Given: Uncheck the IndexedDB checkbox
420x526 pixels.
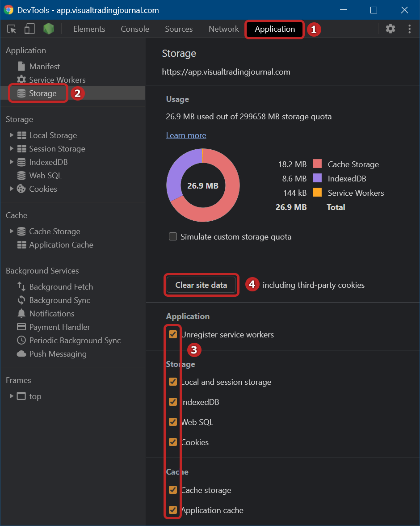Looking at the screenshot, I should [x=173, y=402].
